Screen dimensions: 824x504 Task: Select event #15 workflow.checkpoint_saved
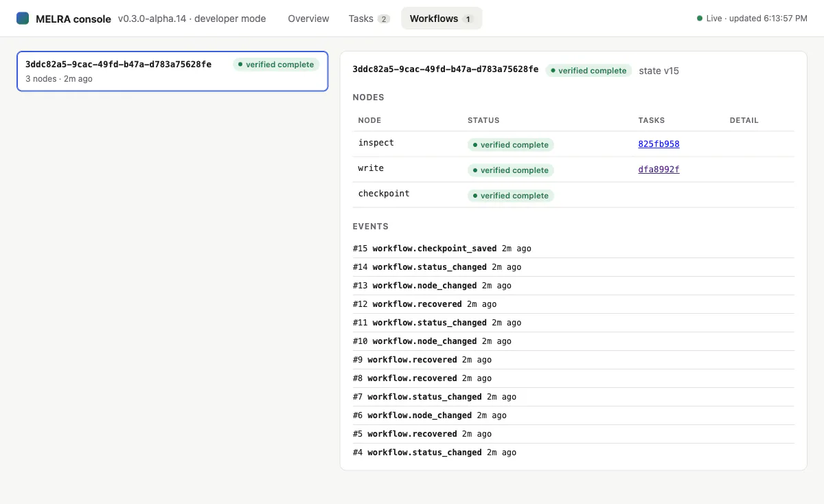573,249
